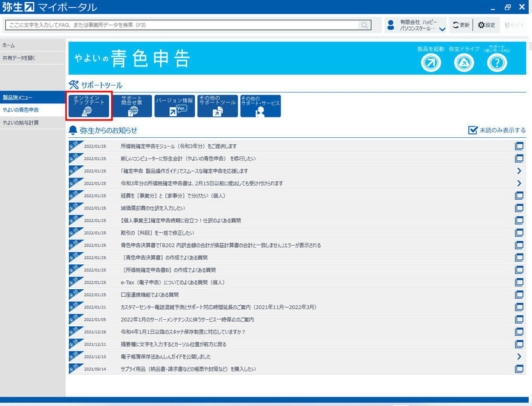
Task: Open window icon for 摘要欄に文字を入力 row
Action: (x=519, y=344)
